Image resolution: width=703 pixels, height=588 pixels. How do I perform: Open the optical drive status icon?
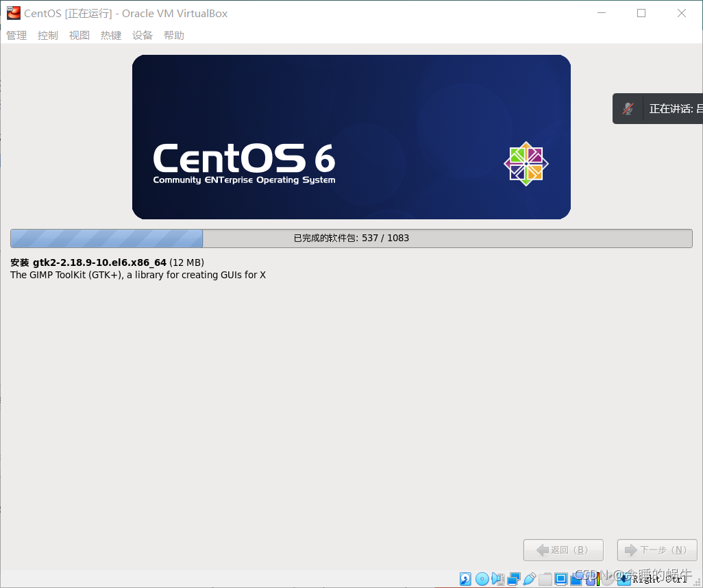click(x=482, y=579)
